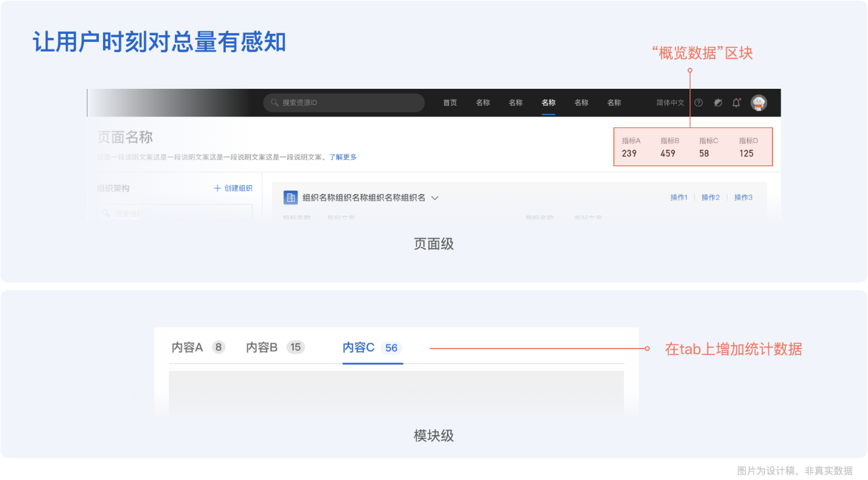Viewport: 868px width, 480px height.
Task: Click the magnifier icon in the top search bar
Action: click(x=275, y=103)
